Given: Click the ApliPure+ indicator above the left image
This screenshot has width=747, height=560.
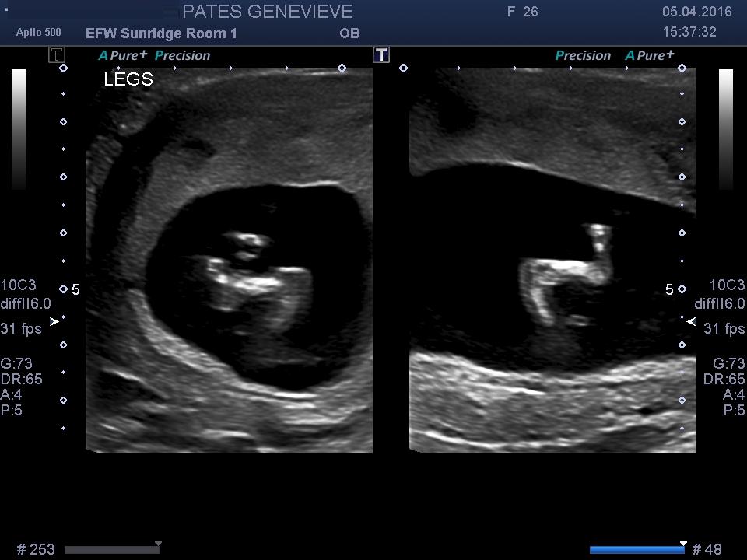Looking at the screenshot, I should tap(122, 55).
